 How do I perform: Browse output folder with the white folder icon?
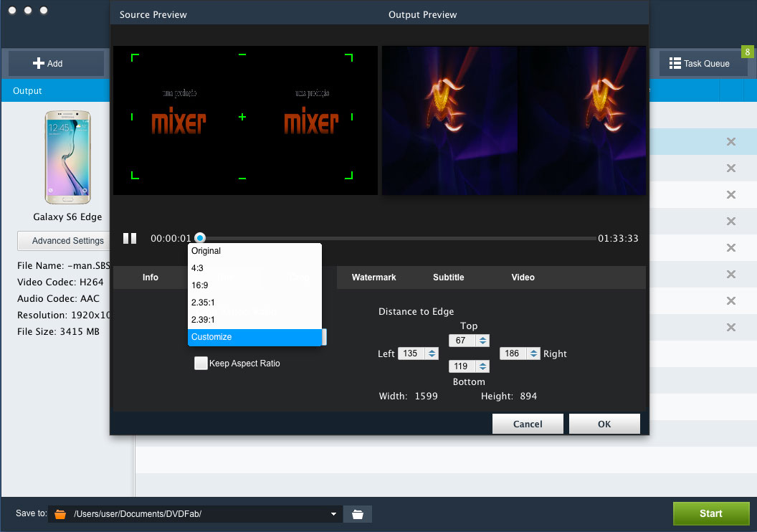click(357, 514)
